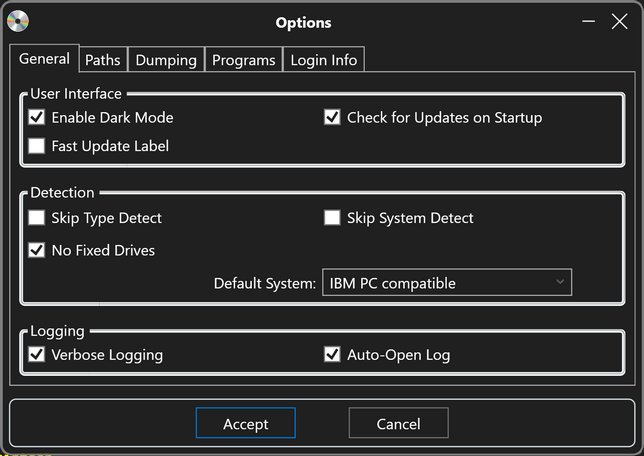Screen dimensions: 644x456
Task: Minimize the Options window
Action: point(589,21)
